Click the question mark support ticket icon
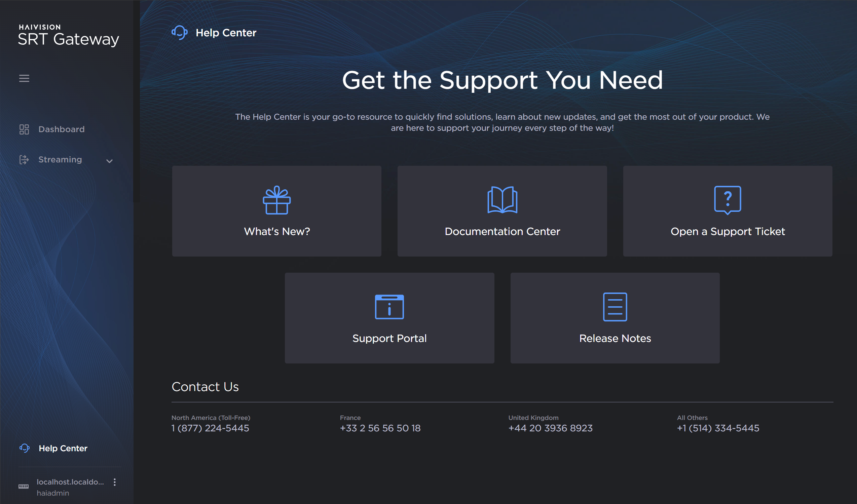This screenshot has width=857, height=504. coord(728,200)
